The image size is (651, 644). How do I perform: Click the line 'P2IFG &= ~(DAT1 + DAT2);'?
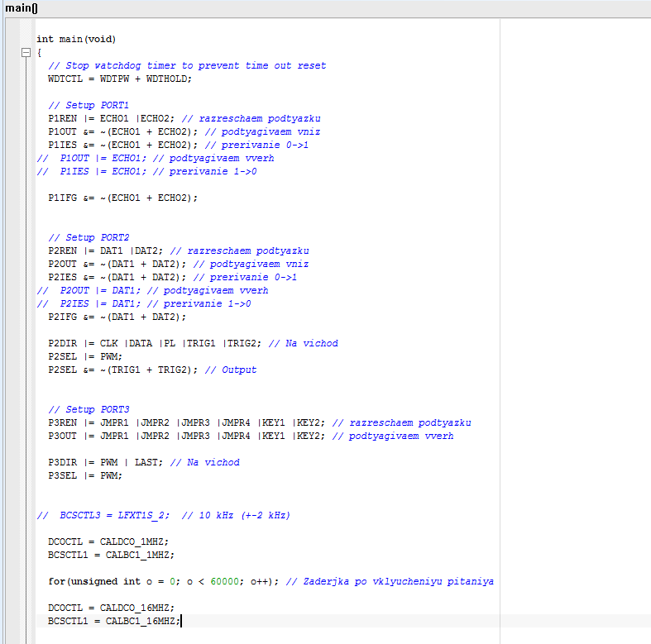click(x=117, y=317)
